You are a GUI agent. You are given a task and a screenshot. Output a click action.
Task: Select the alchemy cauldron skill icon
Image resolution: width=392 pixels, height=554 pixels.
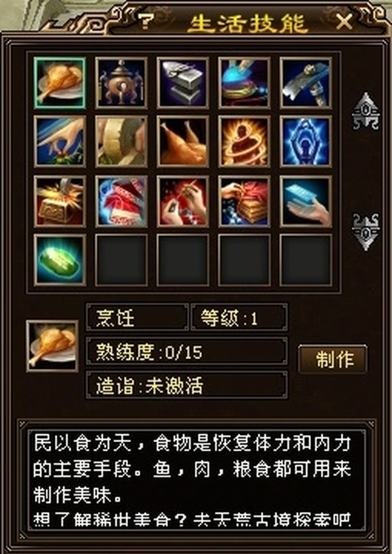point(121,83)
